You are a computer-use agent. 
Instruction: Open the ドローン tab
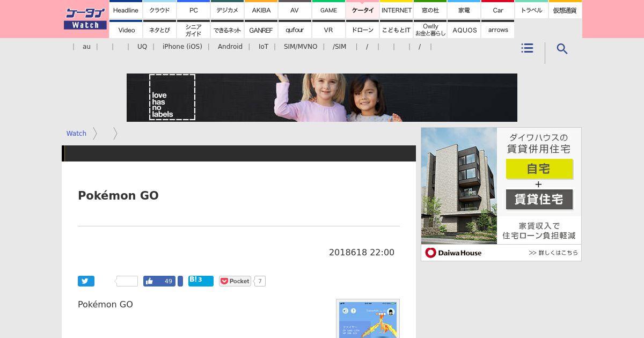(362, 30)
